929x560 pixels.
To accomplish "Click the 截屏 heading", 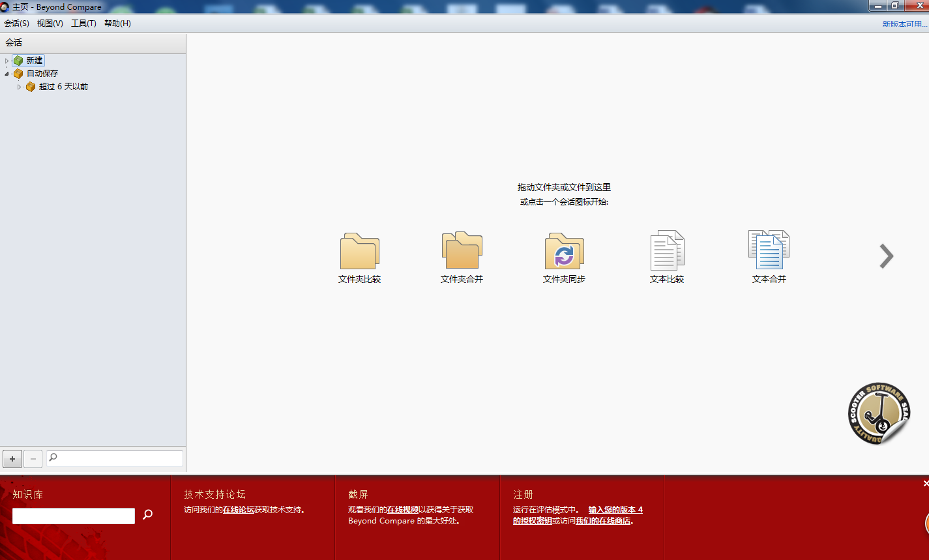I will pos(359,495).
